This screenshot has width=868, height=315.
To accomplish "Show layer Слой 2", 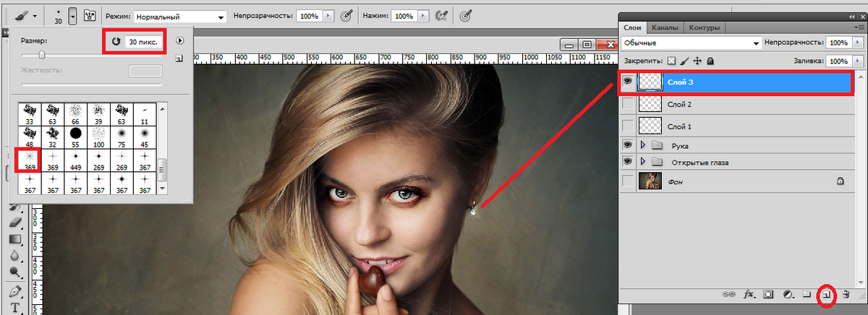I will [627, 105].
